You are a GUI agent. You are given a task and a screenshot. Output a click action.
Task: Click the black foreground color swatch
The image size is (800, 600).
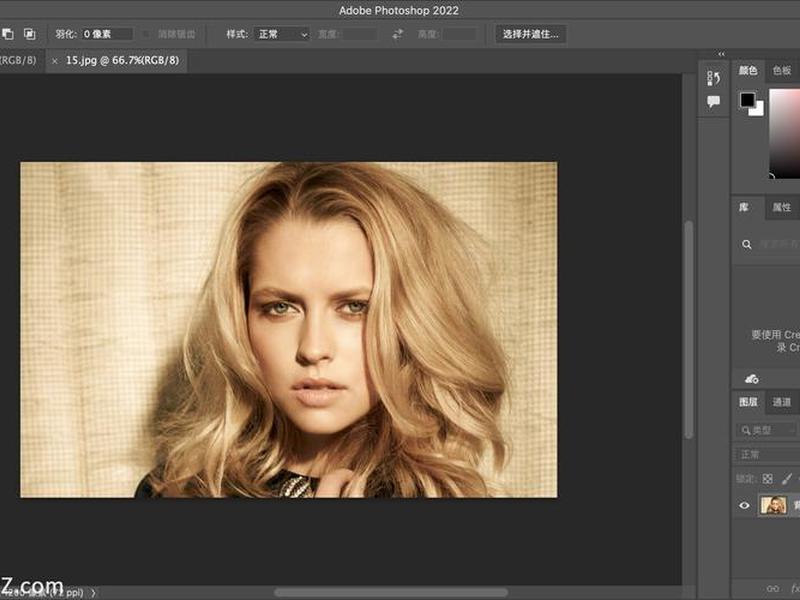coord(747,99)
